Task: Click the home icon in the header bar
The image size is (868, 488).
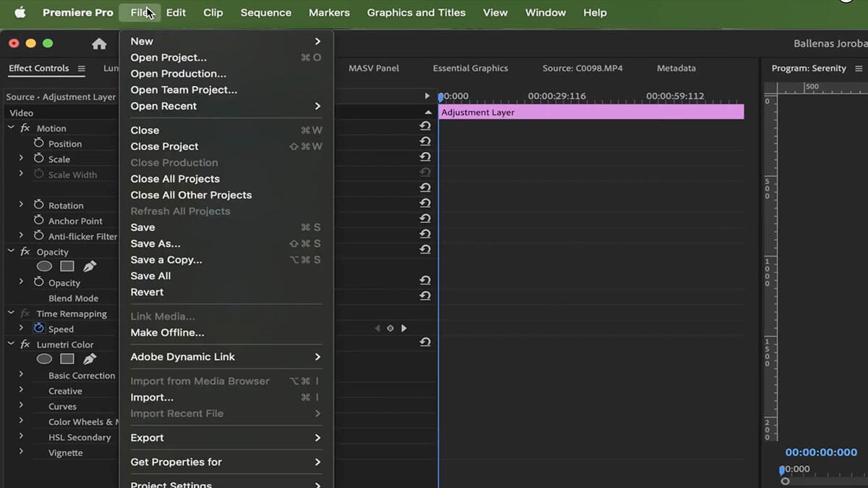Action: click(x=98, y=43)
